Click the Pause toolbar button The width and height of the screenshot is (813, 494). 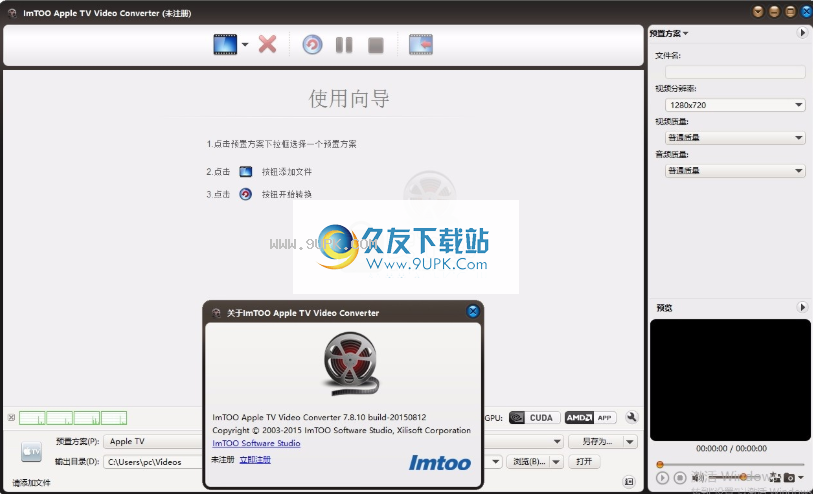[x=344, y=45]
